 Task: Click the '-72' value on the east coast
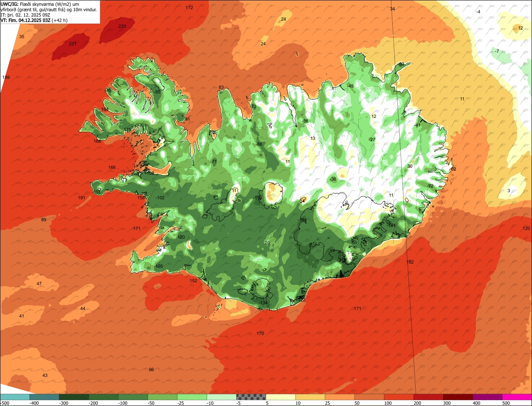(x=430, y=186)
